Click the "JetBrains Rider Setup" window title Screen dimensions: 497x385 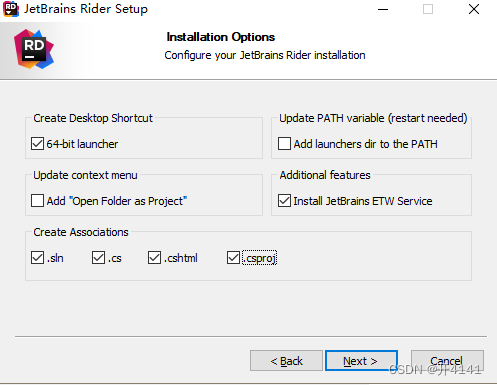pos(86,9)
